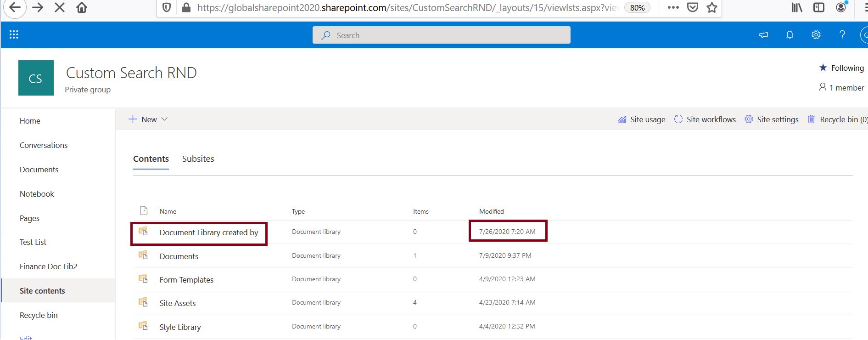
Task: Sort by the Items column header
Action: [421, 211]
